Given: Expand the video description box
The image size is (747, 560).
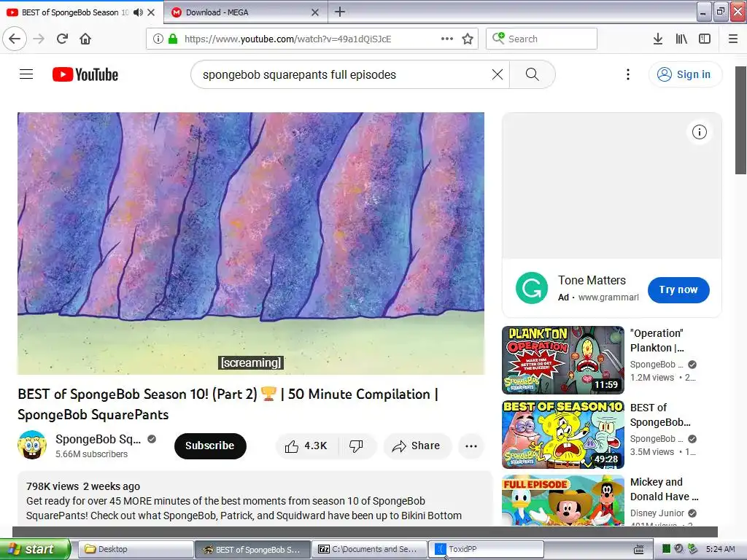Looking at the screenshot, I should [x=255, y=499].
